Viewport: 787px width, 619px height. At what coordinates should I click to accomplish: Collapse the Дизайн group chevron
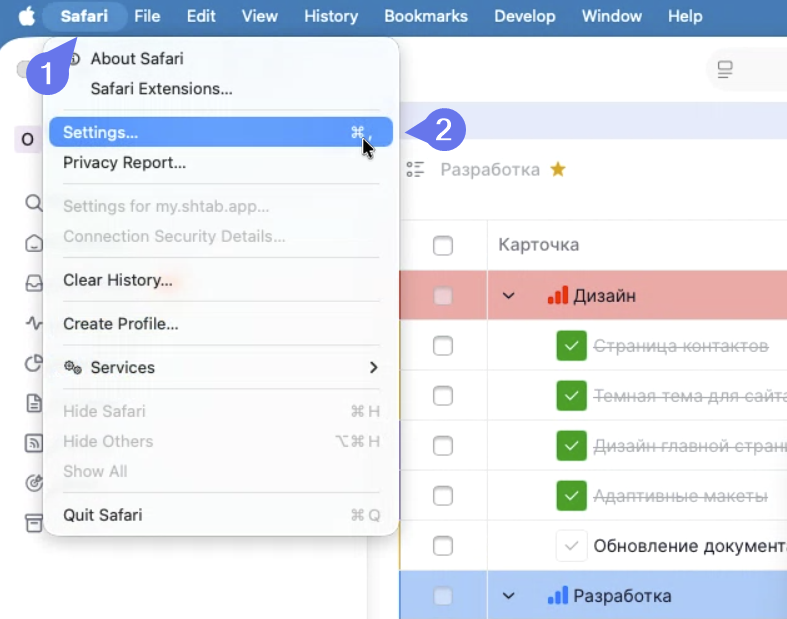508,296
